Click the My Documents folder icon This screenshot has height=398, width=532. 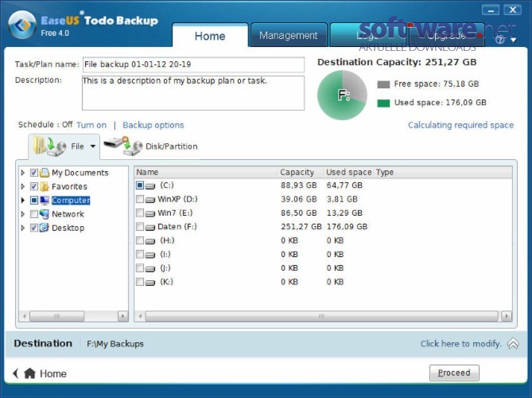45,173
